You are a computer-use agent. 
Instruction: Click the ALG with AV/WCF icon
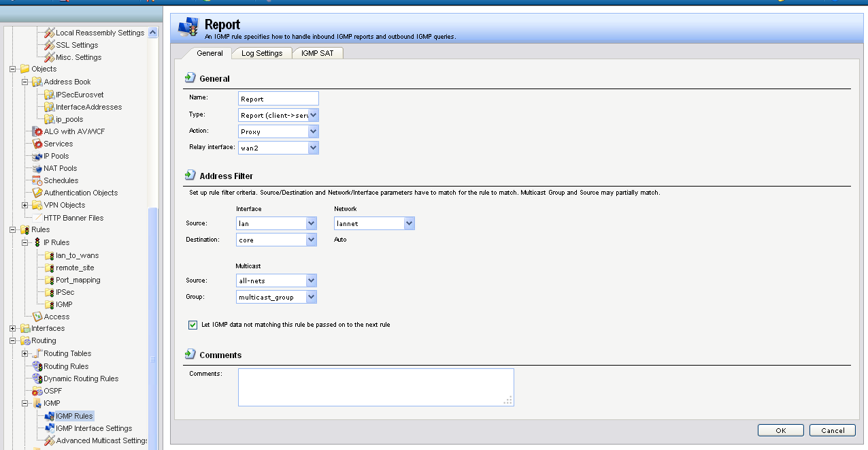tap(37, 131)
